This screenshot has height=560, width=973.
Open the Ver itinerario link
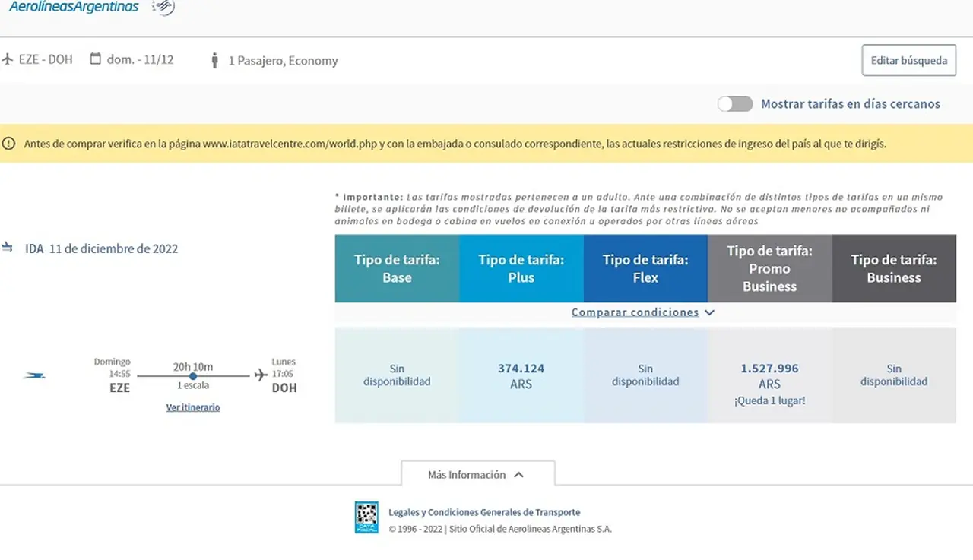point(193,407)
